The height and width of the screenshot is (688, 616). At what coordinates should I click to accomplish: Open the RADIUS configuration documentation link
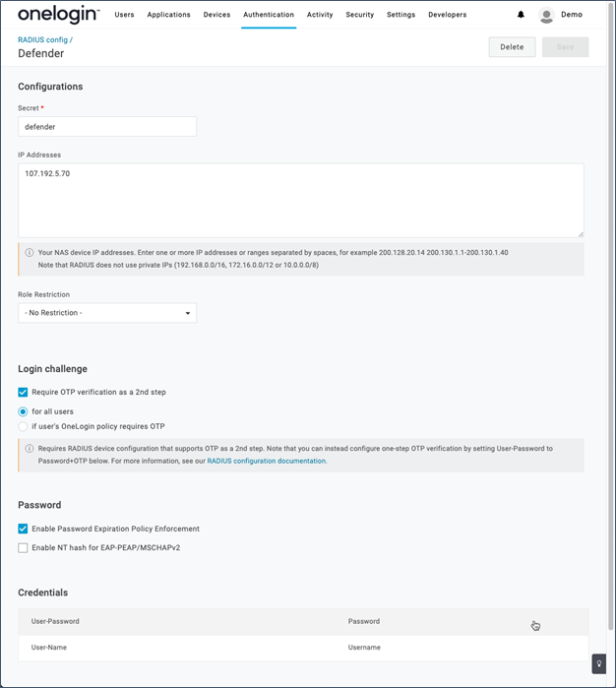point(267,461)
